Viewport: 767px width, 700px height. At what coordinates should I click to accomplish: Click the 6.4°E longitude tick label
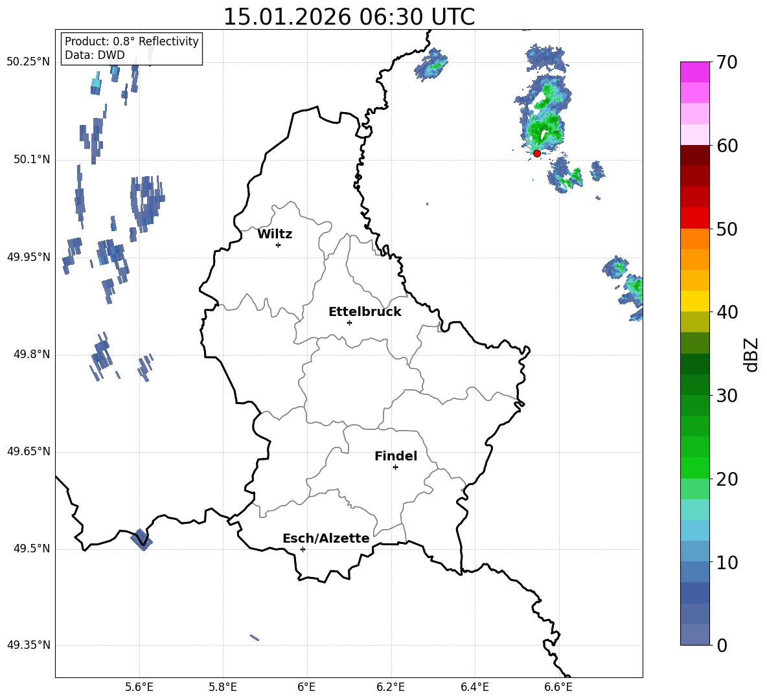475,687
